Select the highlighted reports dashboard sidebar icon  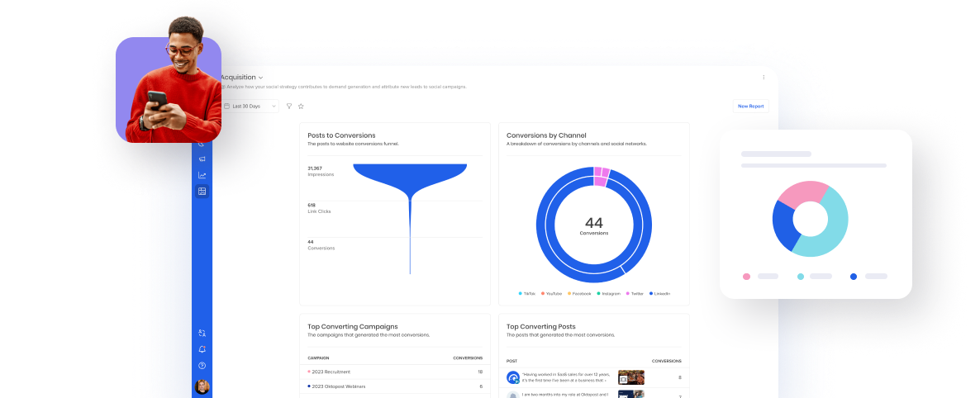pyautogui.click(x=202, y=192)
